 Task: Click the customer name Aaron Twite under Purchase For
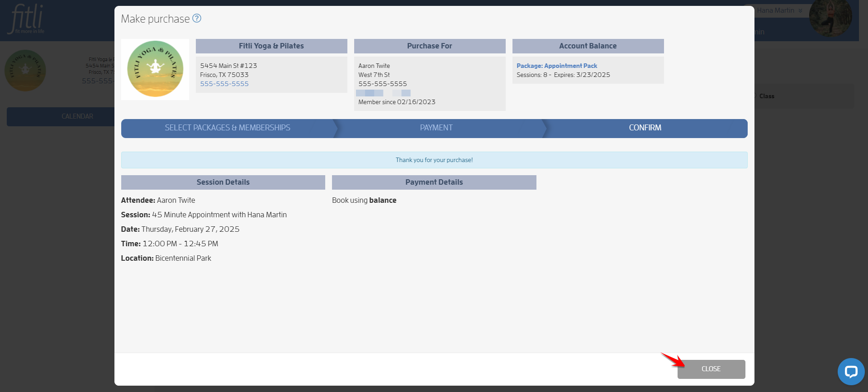point(374,66)
